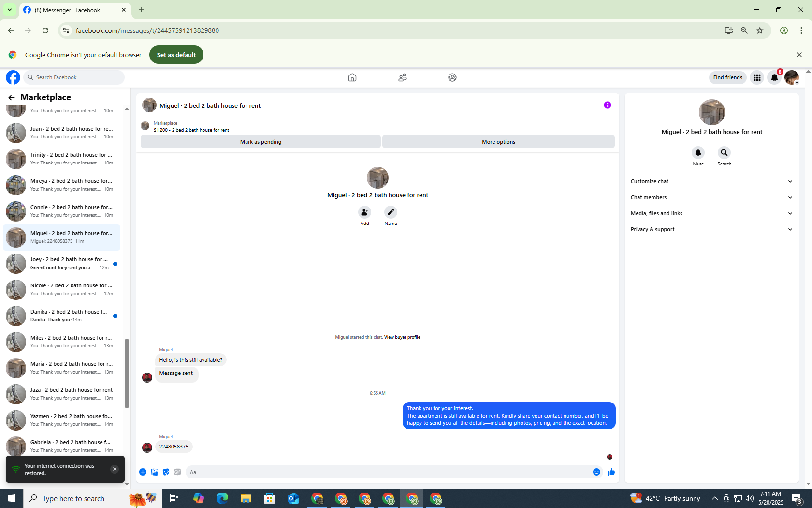Open Connie conversation in the list
Image resolution: width=812 pixels, height=508 pixels.
coord(61,211)
